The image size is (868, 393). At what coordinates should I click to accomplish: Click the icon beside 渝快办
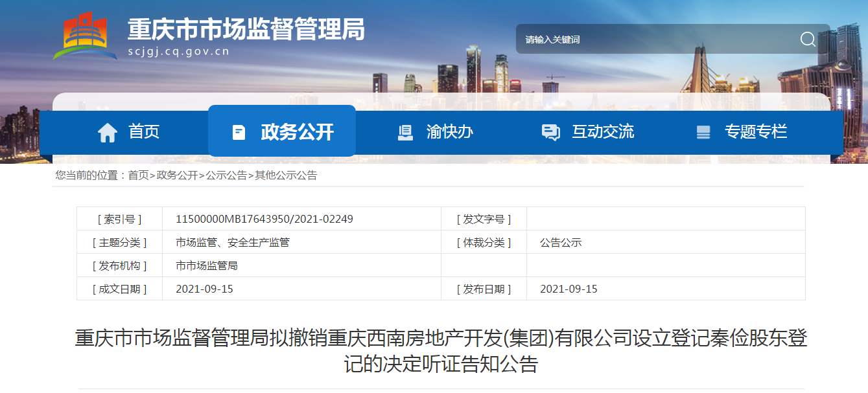405,133
